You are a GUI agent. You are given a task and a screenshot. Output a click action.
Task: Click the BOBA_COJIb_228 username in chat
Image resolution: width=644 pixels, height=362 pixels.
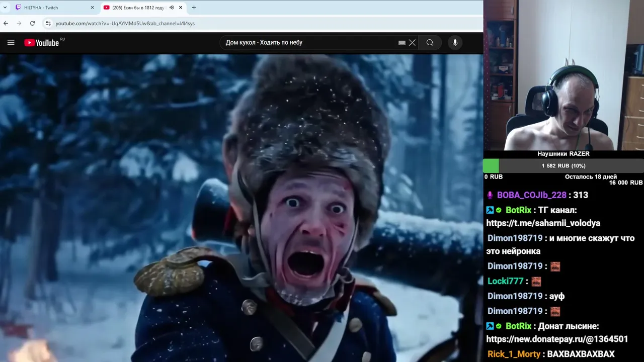(x=532, y=195)
